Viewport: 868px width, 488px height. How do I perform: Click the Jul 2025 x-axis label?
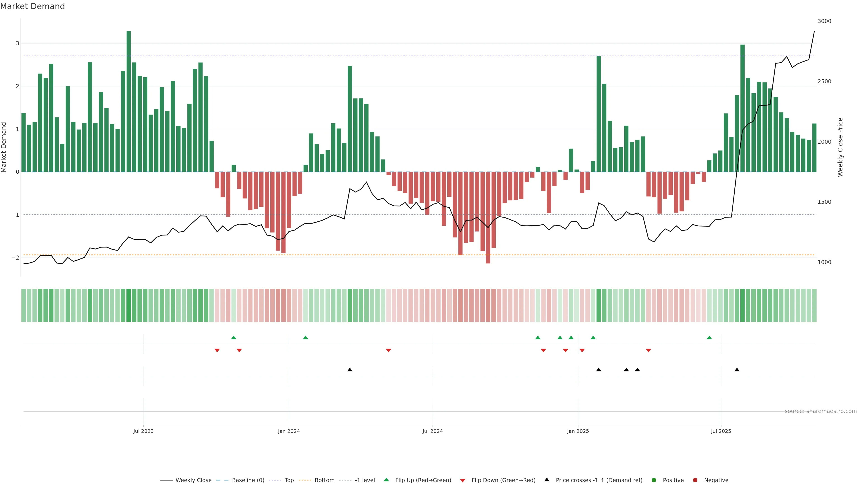(721, 432)
